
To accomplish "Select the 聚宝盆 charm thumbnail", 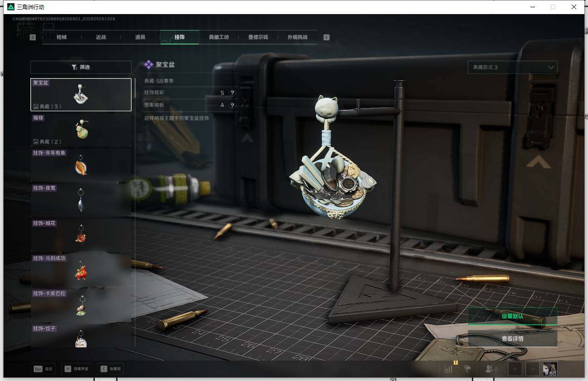I will 81,94.
